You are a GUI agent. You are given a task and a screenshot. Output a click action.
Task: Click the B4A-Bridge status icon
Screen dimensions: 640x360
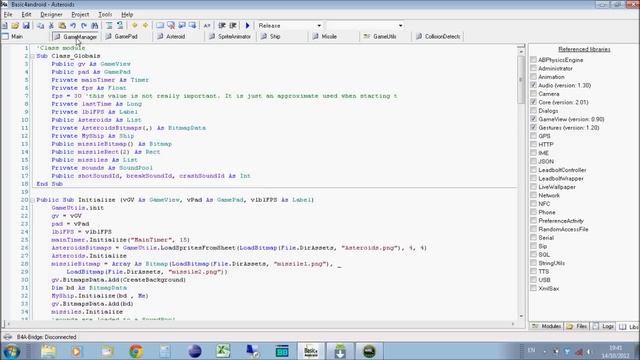point(7,337)
